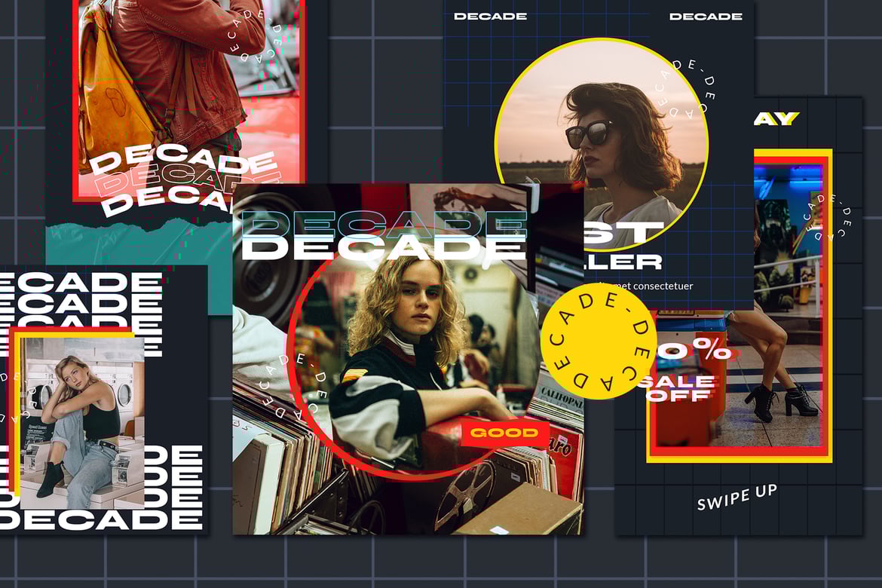Select the photo with the yellow backpack
Image resolution: width=882 pixels, height=588 pixels.
188,99
